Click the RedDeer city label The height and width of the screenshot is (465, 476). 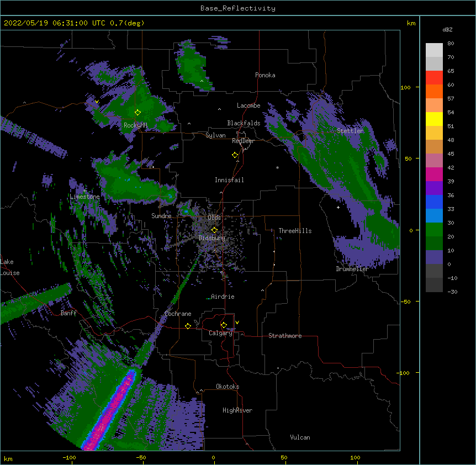coord(243,141)
